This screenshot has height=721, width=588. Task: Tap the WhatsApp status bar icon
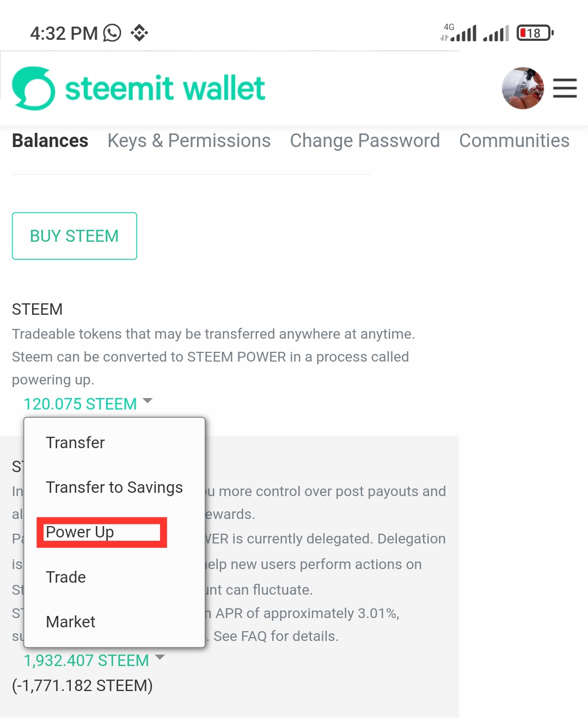click(112, 33)
